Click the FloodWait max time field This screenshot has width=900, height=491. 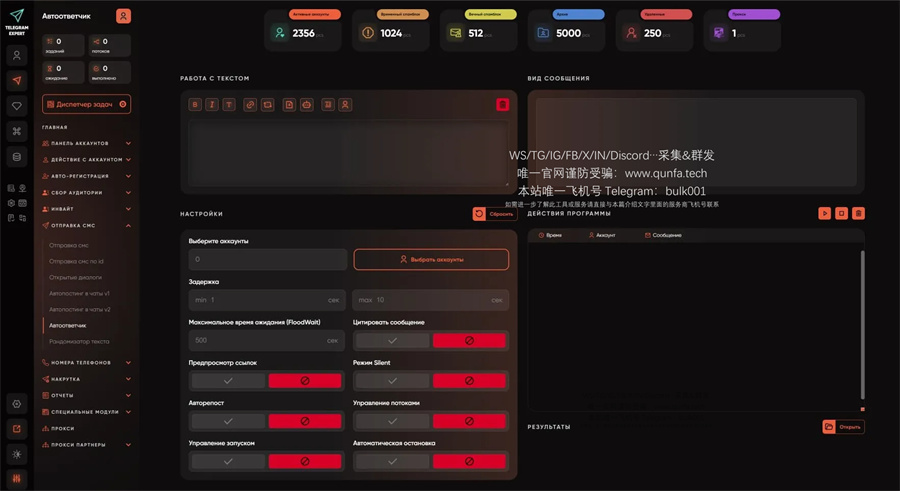(x=267, y=341)
